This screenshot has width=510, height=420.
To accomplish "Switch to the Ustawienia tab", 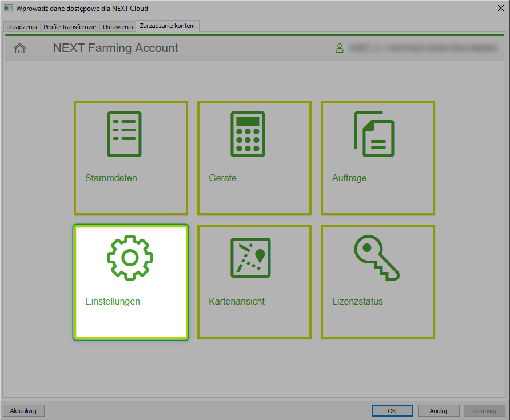I will tap(118, 27).
